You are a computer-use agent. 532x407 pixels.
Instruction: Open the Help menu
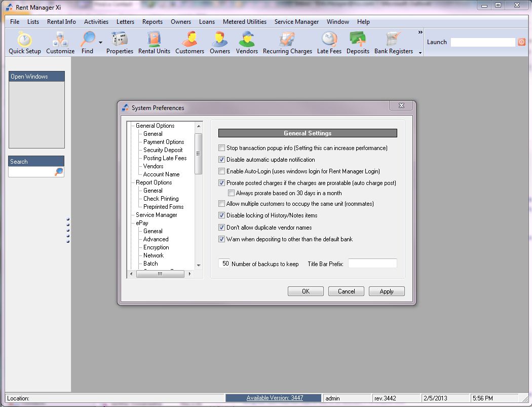pyautogui.click(x=363, y=22)
